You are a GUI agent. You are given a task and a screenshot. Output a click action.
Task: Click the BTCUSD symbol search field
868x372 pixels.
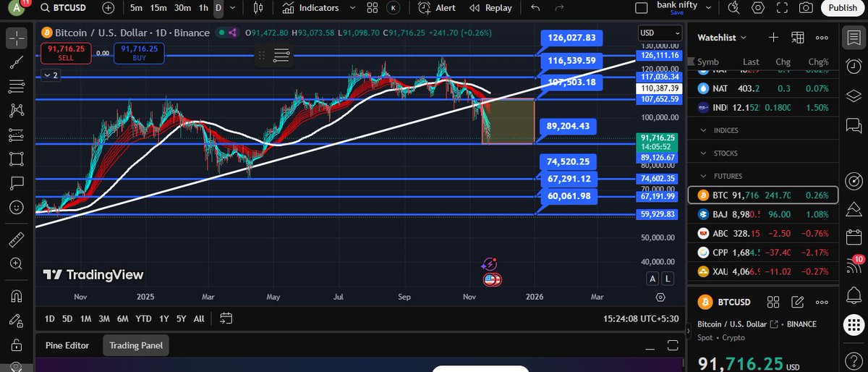tap(65, 8)
